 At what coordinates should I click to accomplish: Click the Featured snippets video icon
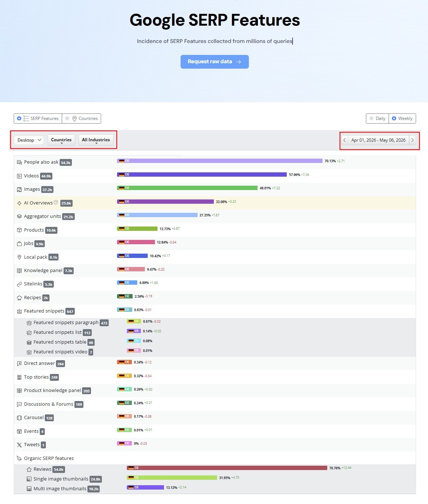pyautogui.click(x=29, y=352)
